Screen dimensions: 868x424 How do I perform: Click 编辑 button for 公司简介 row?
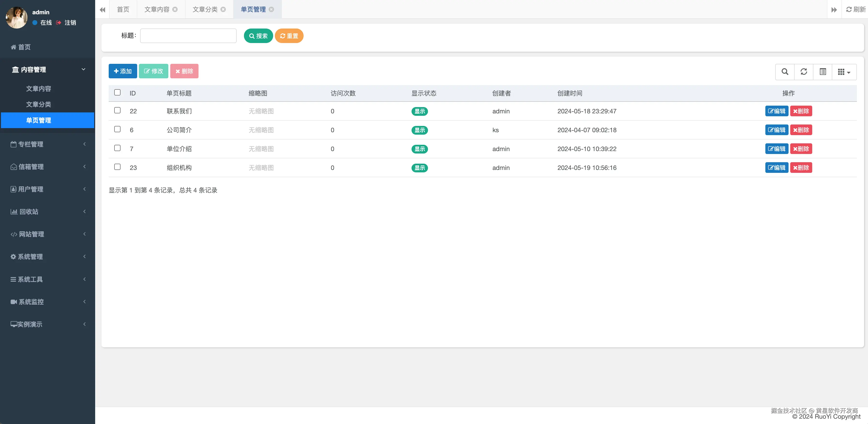pyautogui.click(x=776, y=130)
